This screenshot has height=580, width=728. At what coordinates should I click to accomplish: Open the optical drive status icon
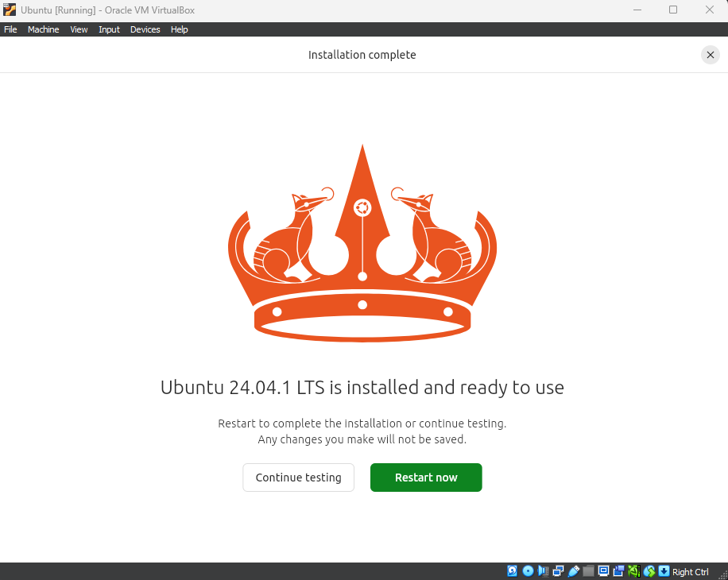(x=528, y=571)
